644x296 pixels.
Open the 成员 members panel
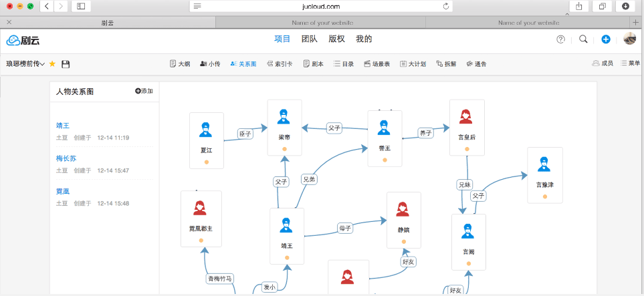(x=603, y=63)
